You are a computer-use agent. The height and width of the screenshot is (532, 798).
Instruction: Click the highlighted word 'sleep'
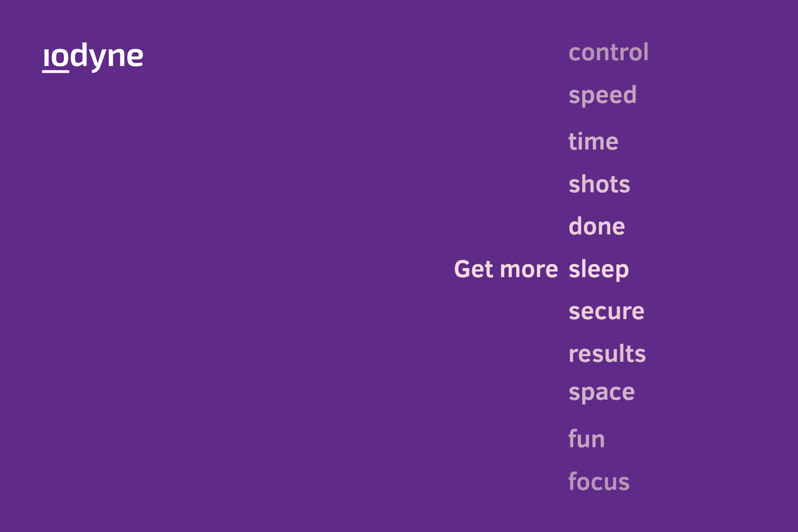(x=598, y=269)
